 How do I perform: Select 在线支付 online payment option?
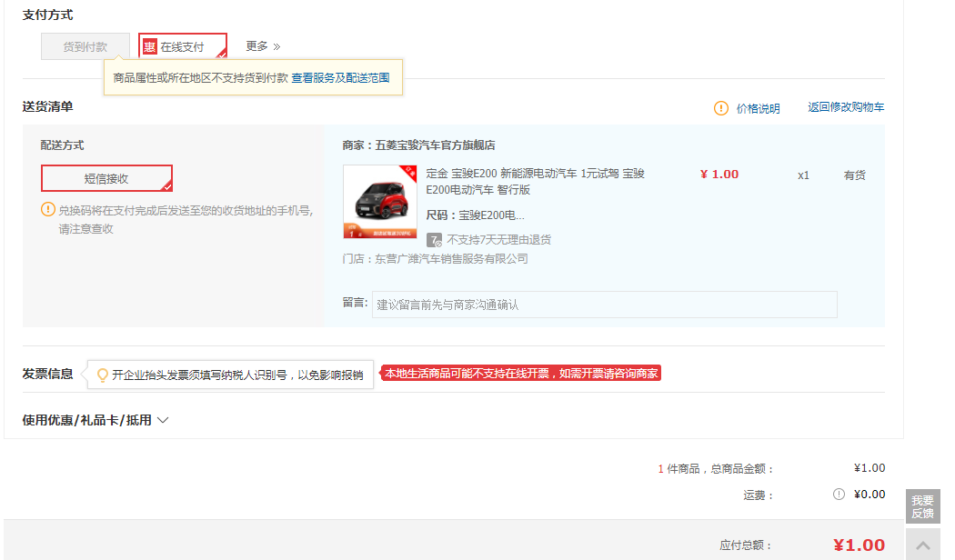[x=183, y=46]
